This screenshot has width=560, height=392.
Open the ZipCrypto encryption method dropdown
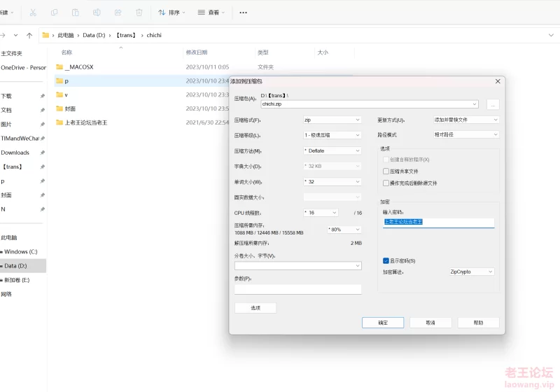472,272
